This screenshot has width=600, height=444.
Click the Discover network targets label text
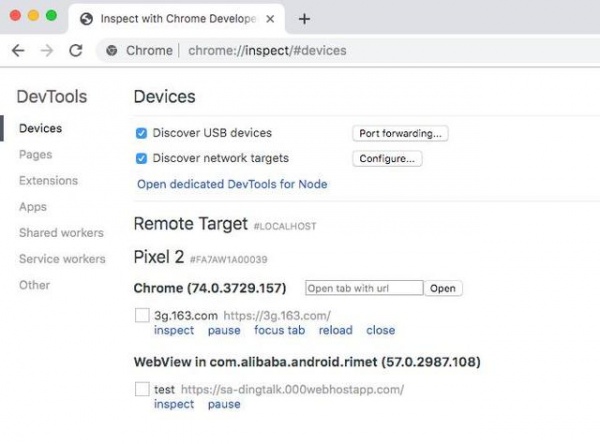tap(221, 158)
